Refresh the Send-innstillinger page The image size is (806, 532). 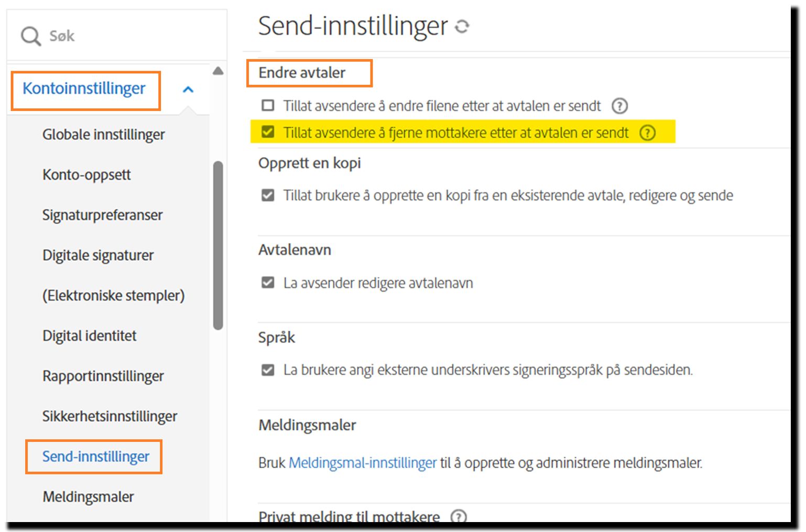(x=462, y=26)
